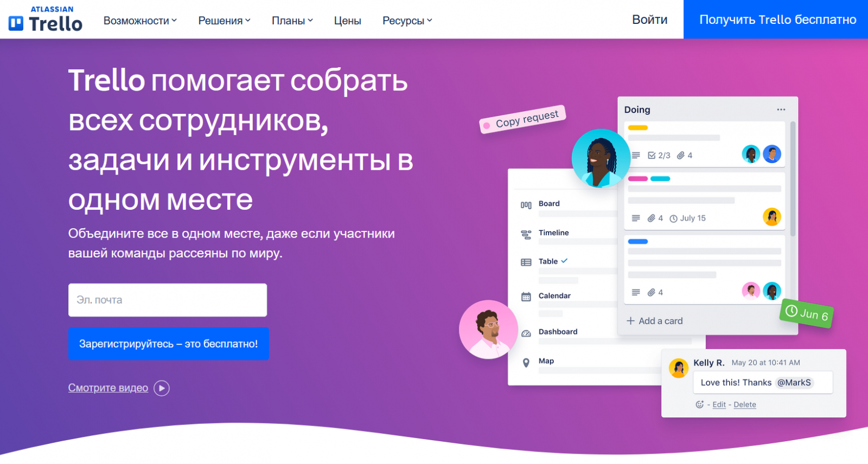Click the Calendar view icon
The image size is (868, 464).
(x=526, y=297)
